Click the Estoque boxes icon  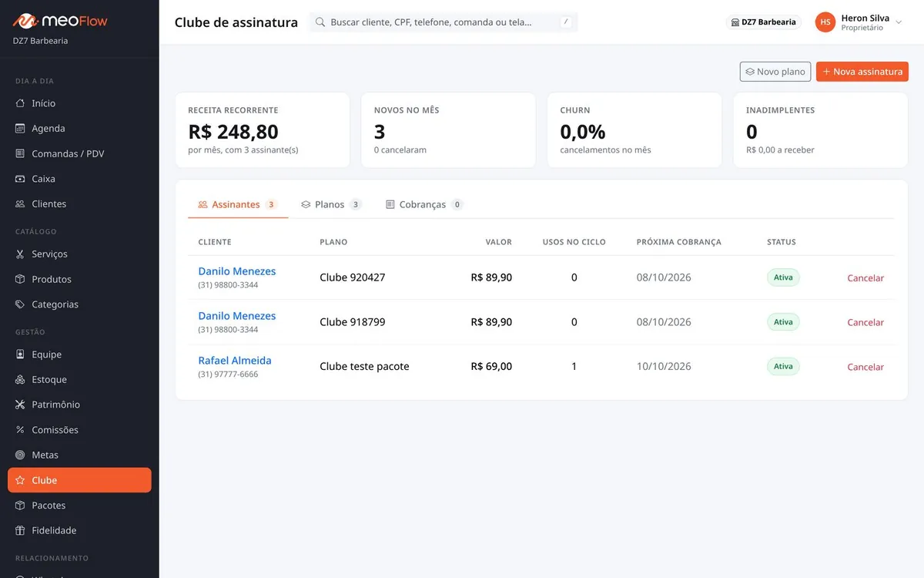(x=20, y=380)
